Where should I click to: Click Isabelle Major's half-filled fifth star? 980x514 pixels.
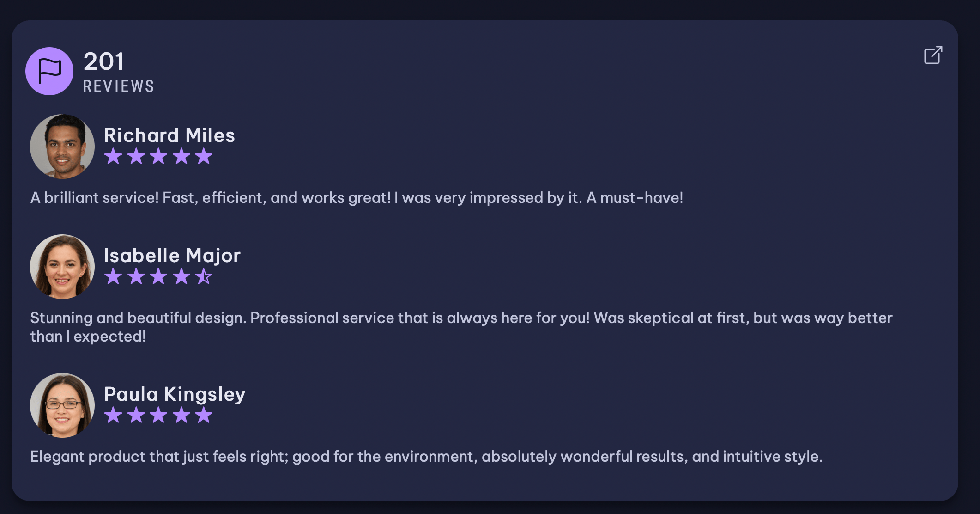pos(204,276)
